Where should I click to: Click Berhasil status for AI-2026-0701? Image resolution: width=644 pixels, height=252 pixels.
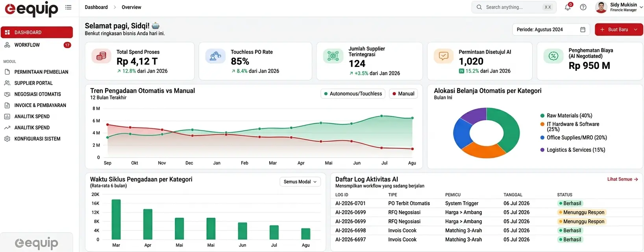tap(570, 204)
